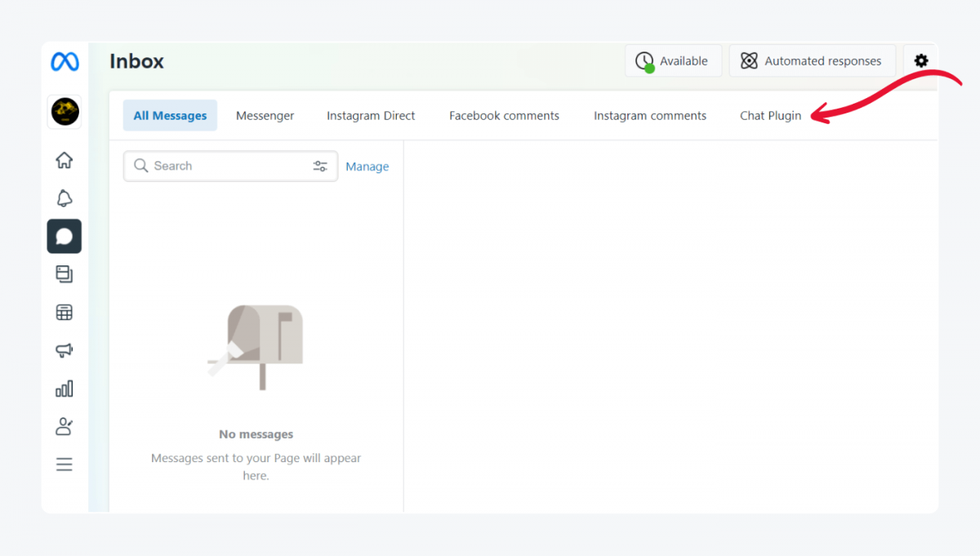Click 'Messages sent to your Page' text

click(x=256, y=467)
